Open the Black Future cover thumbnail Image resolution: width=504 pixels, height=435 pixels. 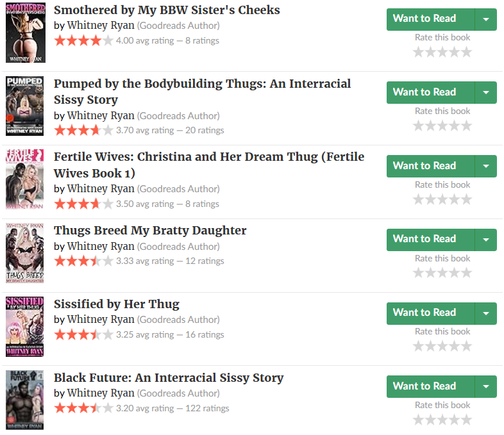tap(25, 400)
